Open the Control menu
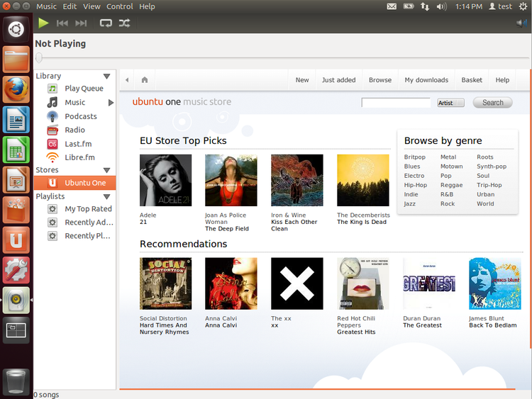This screenshot has width=532, height=399. (x=120, y=6)
